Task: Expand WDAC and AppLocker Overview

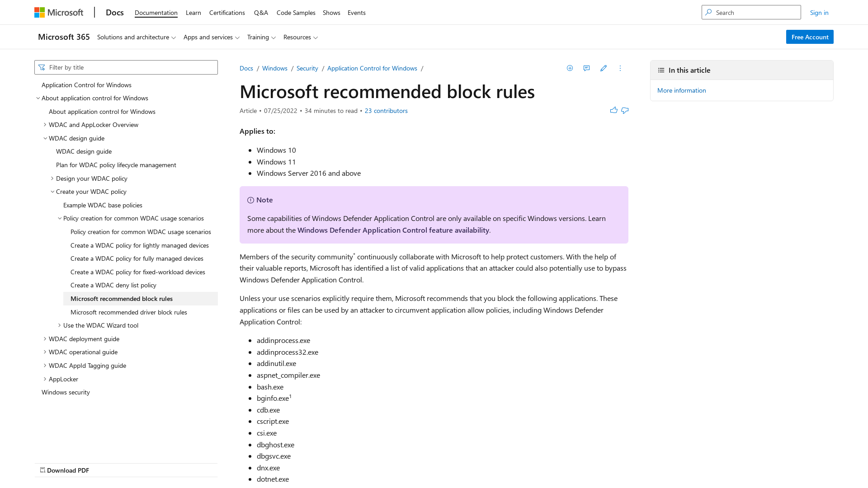Action: tap(45, 125)
